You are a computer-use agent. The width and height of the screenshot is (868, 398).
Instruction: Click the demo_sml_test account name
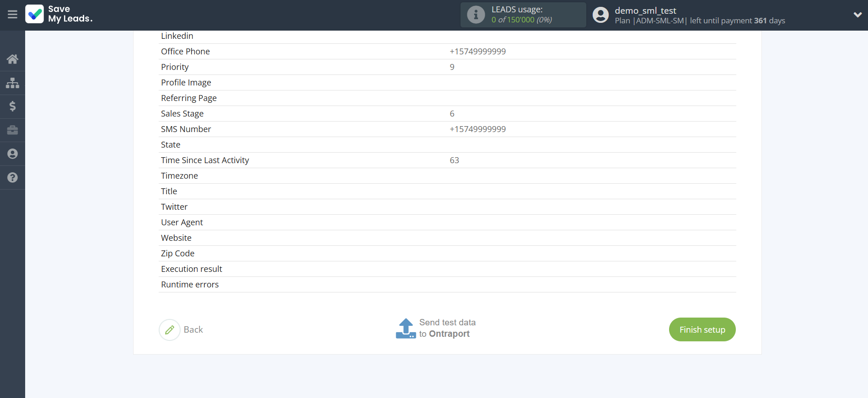(645, 11)
